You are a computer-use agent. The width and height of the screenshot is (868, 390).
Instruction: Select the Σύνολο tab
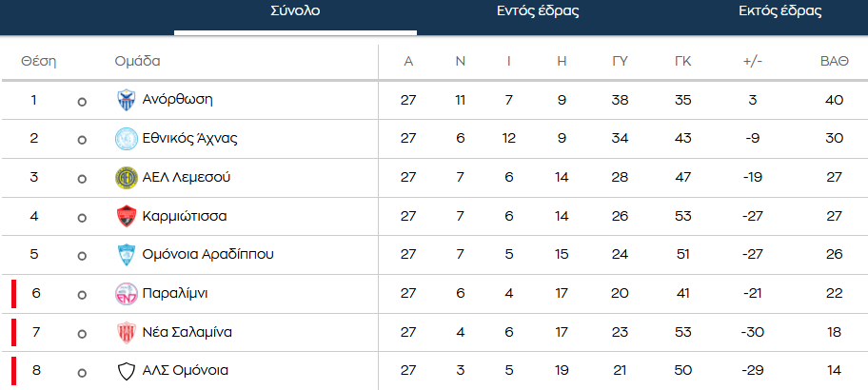point(295,11)
